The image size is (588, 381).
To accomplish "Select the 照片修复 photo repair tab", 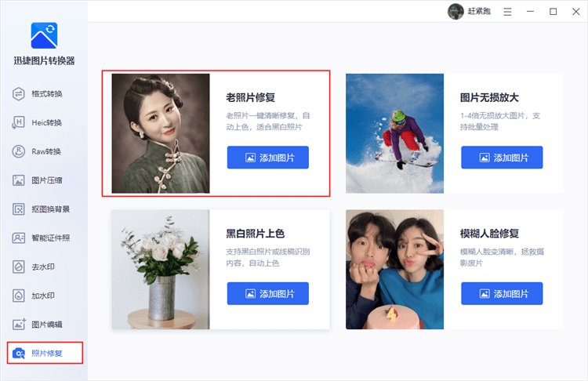I will 45,353.
